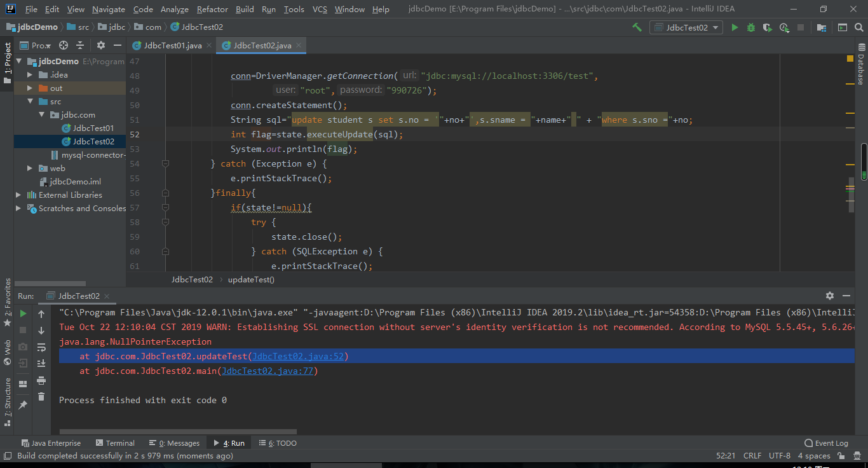Build project with the hammer icon

[x=637, y=27]
